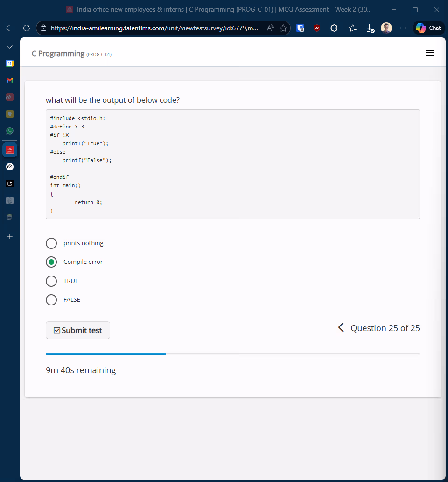Screen dimensions: 448x482
Task: Open the Bitwarden extension icon
Action: (301, 28)
